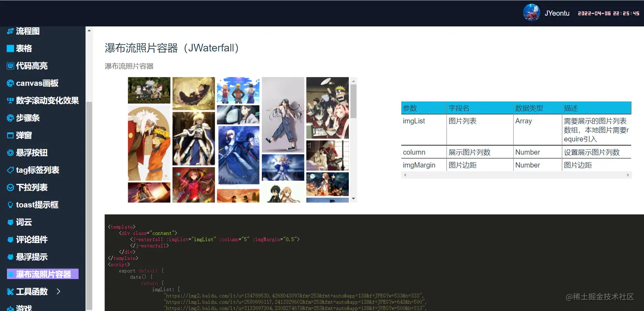The image size is (644, 311).
Task: Click the 参数 table header
Action: coord(424,108)
